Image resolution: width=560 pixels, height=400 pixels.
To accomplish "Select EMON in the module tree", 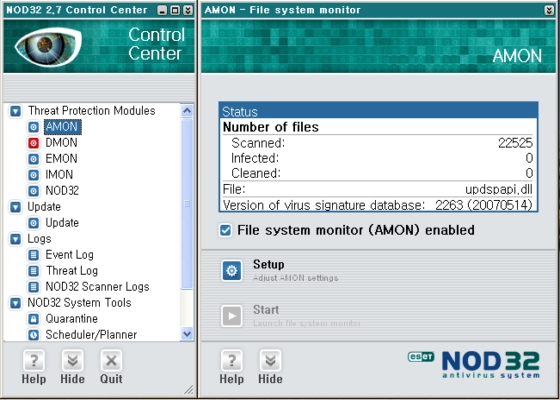I will (x=61, y=159).
